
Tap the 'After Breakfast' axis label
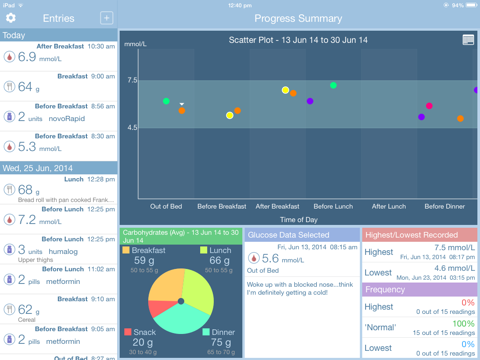(277, 206)
